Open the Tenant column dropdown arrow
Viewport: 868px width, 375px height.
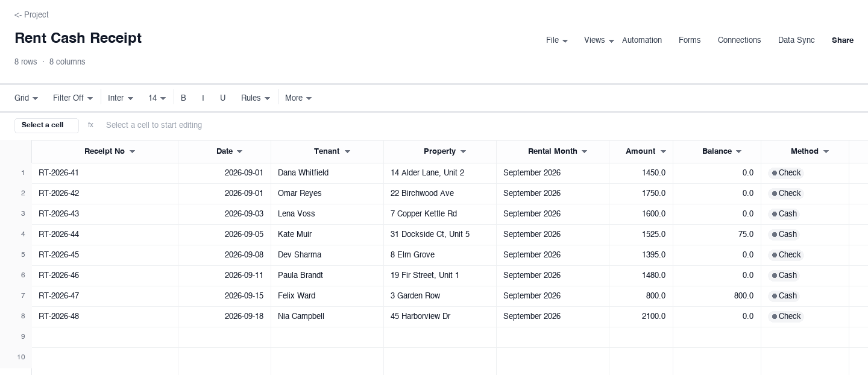point(347,152)
